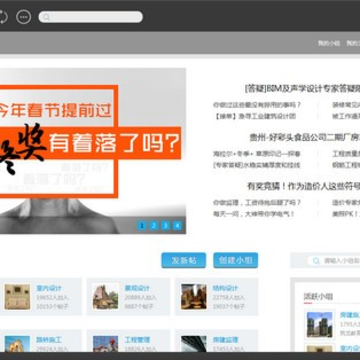Viewport: 360px width, 360px height.
Task: Open the 房建监理 group title link
Action: (x=225, y=340)
